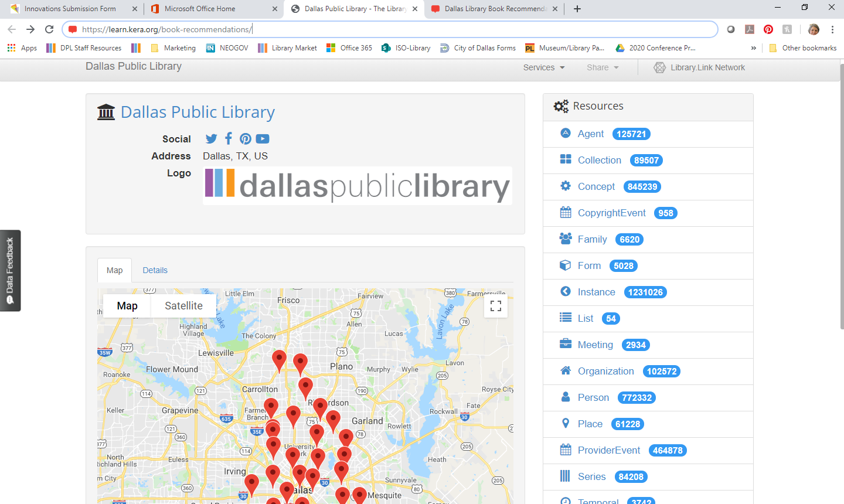Open the Library Market bookmark
Viewport: 844px width, 504px height.
(287, 48)
